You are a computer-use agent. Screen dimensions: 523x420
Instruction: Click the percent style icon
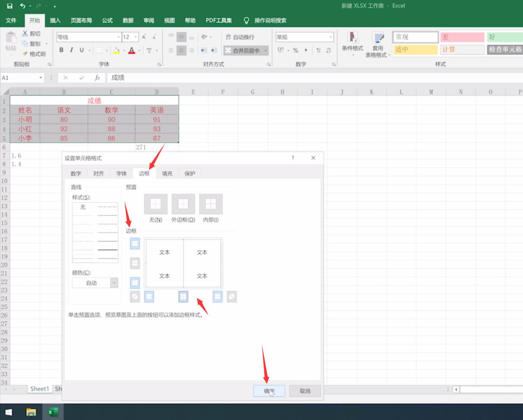click(295, 50)
